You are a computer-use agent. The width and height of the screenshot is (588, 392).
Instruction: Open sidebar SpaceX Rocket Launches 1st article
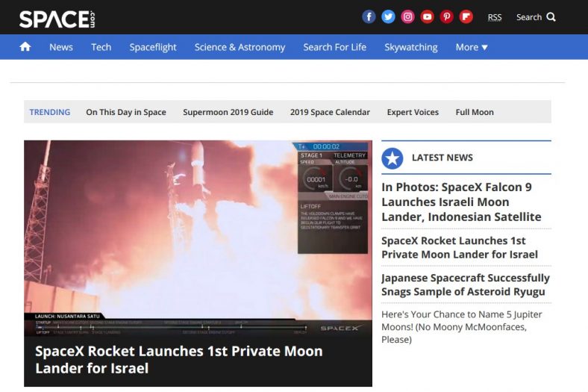click(x=460, y=248)
